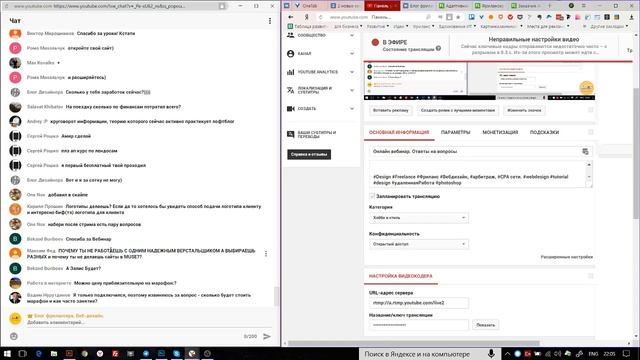Click the Сообщество people icon in sidebar
Image resolution: width=640 pixels, height=360 pixels.
[291, 35]
